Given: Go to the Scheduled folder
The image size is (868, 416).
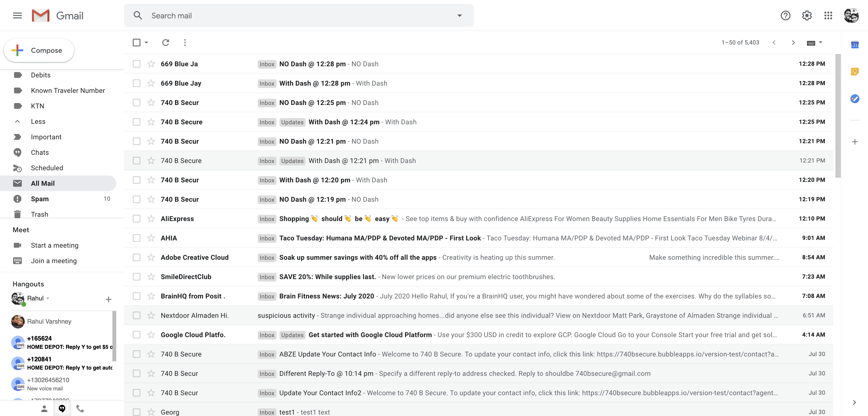Looking at the screenshot, I should click(47, 168).
